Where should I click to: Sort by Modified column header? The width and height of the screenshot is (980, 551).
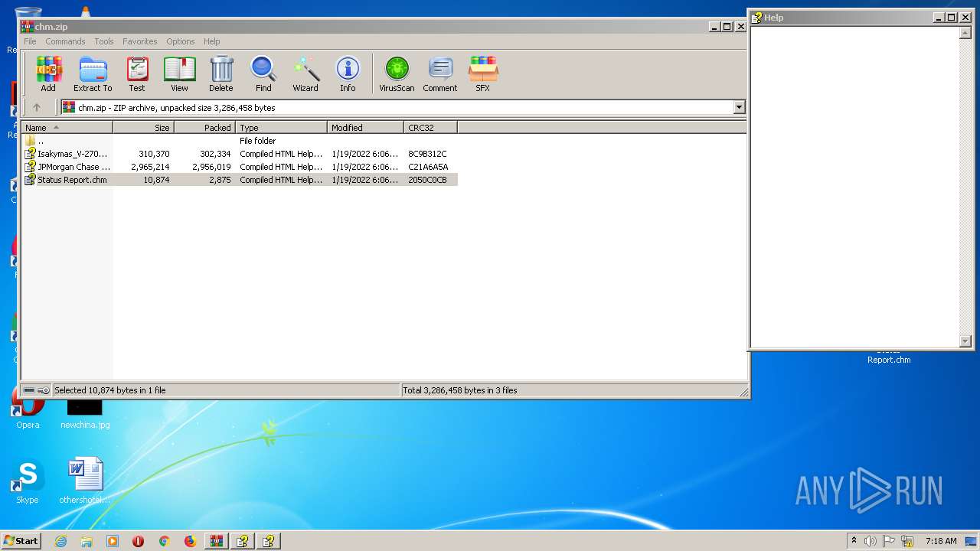[366, 128]
